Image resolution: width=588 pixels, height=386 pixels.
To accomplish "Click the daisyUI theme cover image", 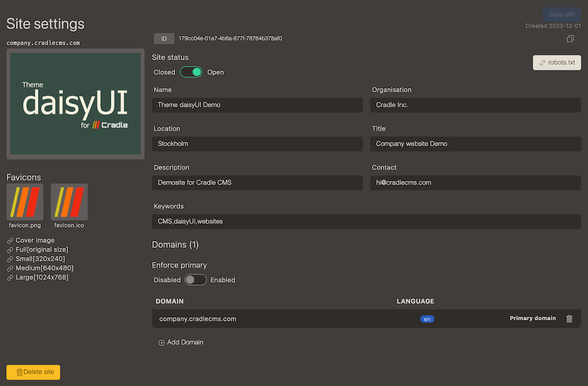I will [76, 103].
